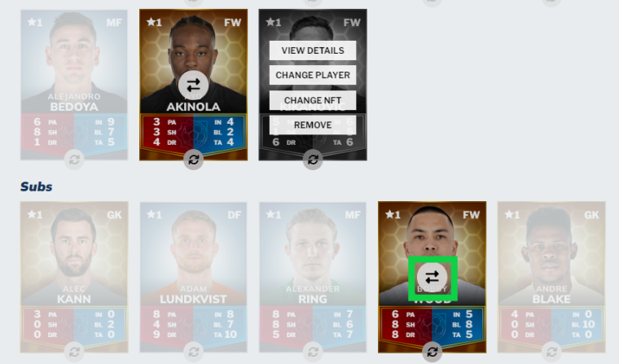Select View Details from the card menu

point(313,50)
